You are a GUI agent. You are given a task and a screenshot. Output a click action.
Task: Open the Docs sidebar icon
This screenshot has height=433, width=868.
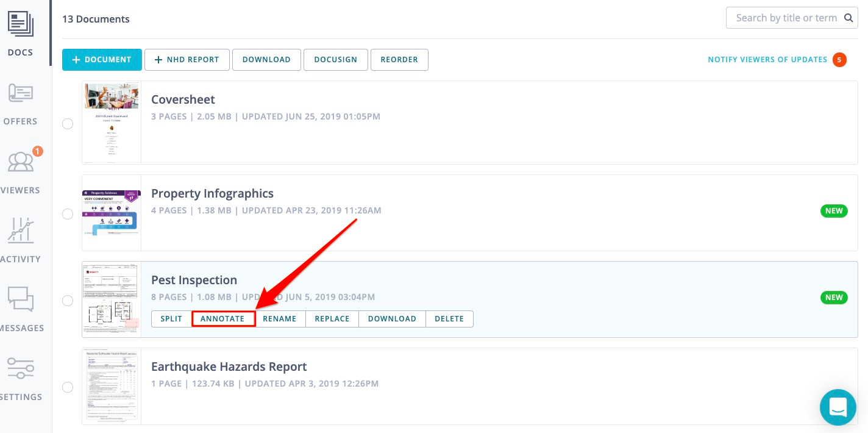(x=21, y=24)
